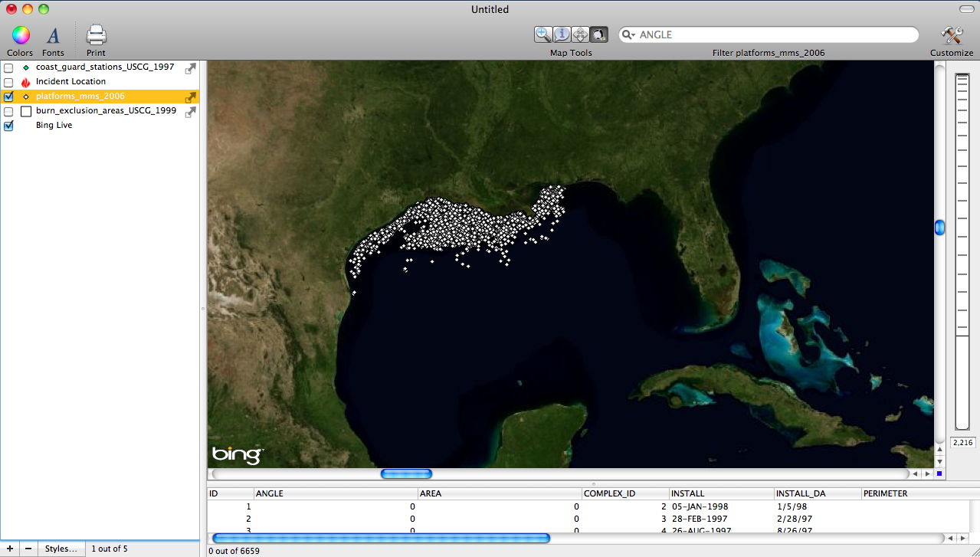
Task: Click the export arrow for coast_guard_stations_USCG_1997
Action: point(191,67)
